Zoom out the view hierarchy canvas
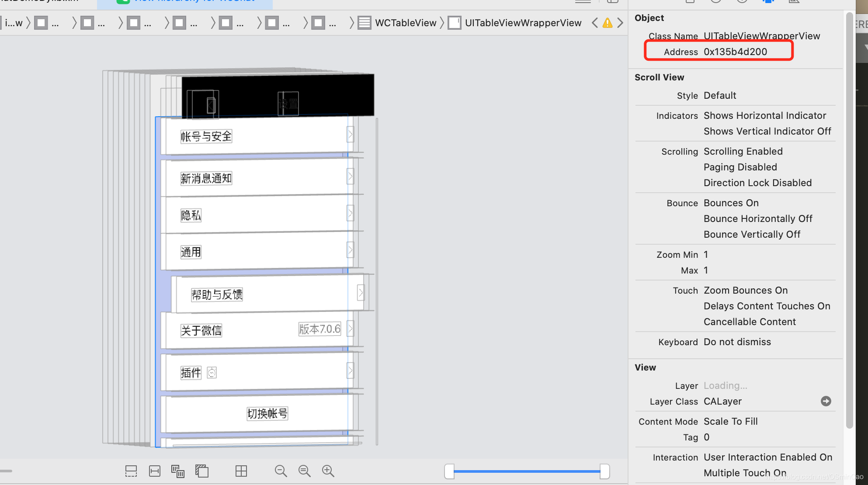Screen dimensions: 868x485 click(281, 471)
